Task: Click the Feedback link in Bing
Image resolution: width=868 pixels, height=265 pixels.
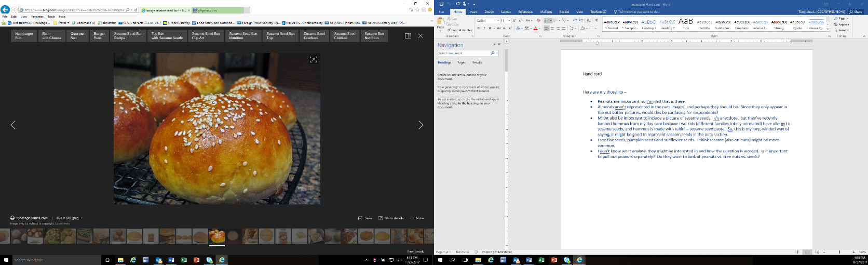Action: point(415,251)
